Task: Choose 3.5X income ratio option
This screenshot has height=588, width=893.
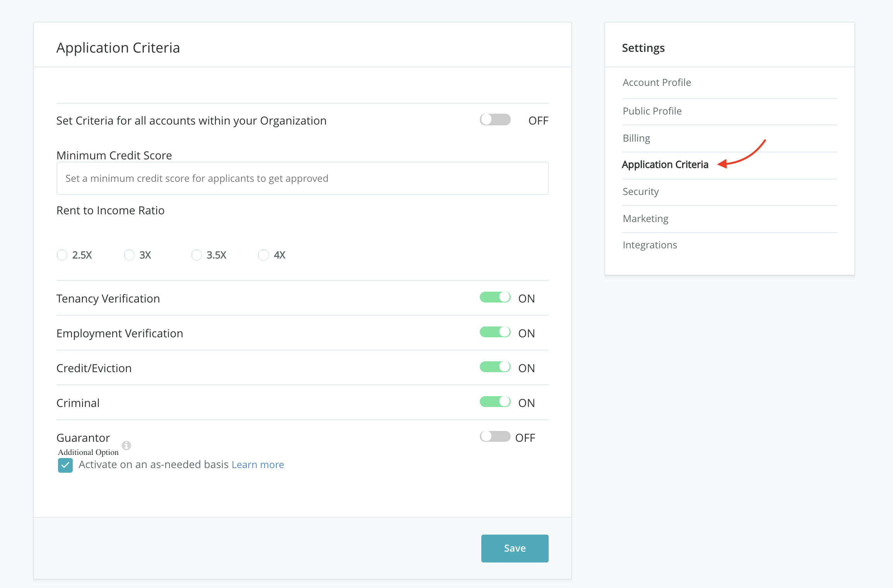Action: [x=197, y=255]
